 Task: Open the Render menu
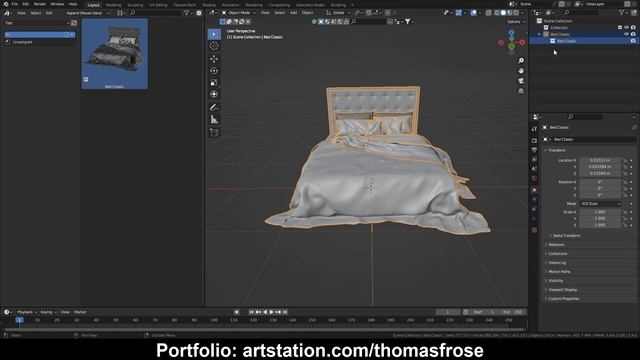(40, 4)
